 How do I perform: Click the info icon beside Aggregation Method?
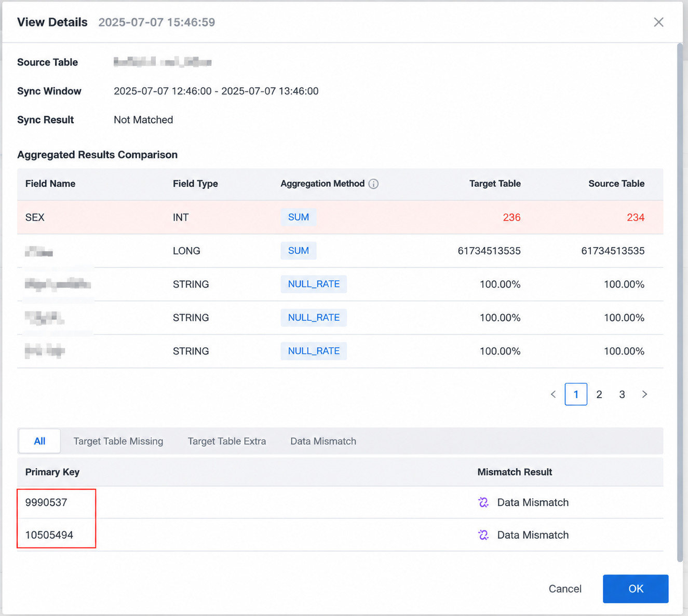point(373,184)
